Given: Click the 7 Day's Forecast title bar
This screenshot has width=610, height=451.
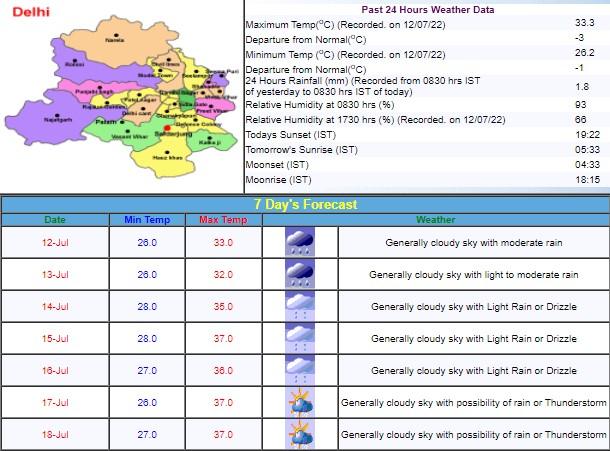Looking at the screenshot, I should click(305, 204).
